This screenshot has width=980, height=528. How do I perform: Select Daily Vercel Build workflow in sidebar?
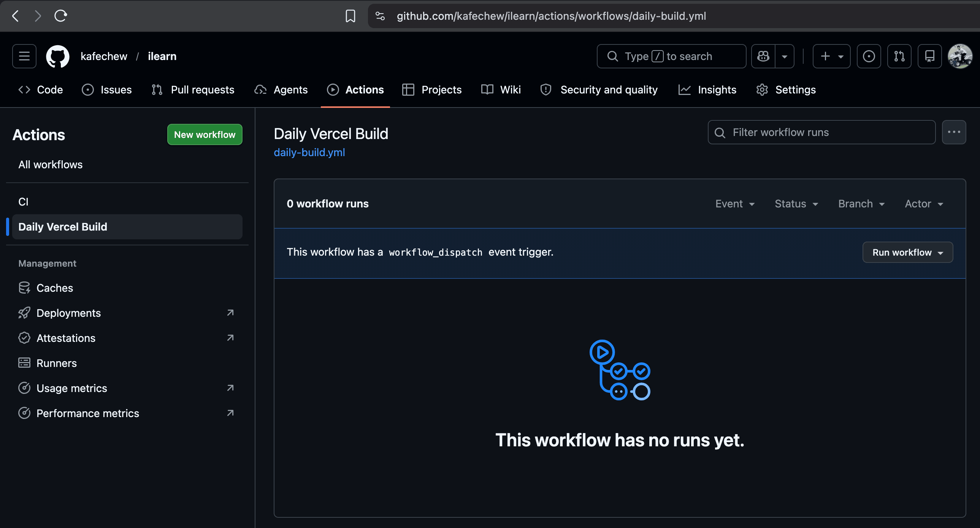127,227
